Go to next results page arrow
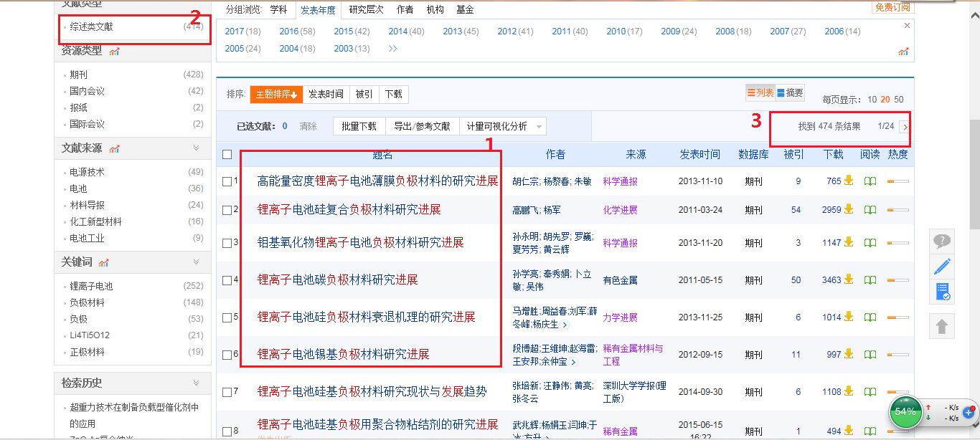Image resolution: width=980 pixels, height=440 pixels. click(x=905, y=127)
